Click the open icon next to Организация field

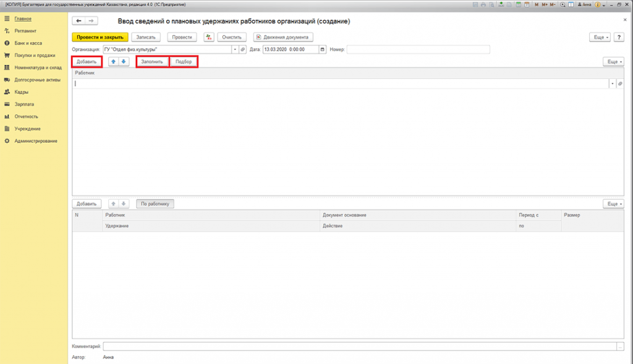coord(242,49)
